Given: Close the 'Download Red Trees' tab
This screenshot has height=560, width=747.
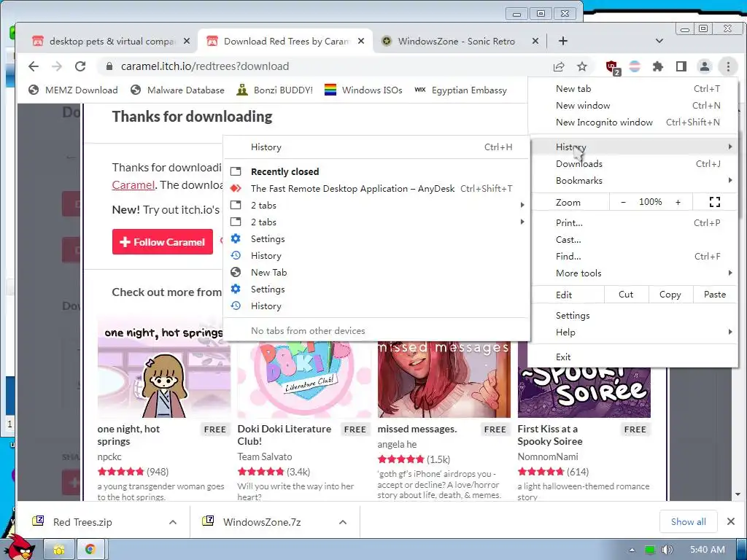Looking at the screenshot, I should coord(361,41).
